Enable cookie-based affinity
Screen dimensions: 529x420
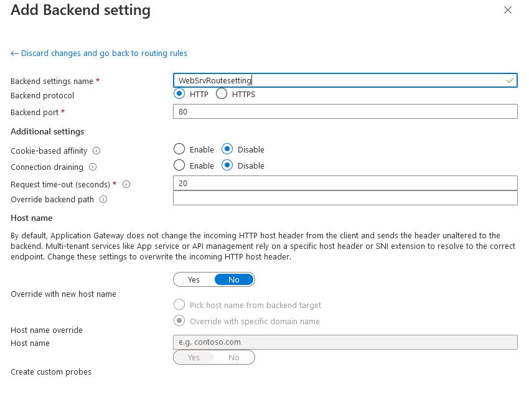pyautogui.click(x=179, y=149)
